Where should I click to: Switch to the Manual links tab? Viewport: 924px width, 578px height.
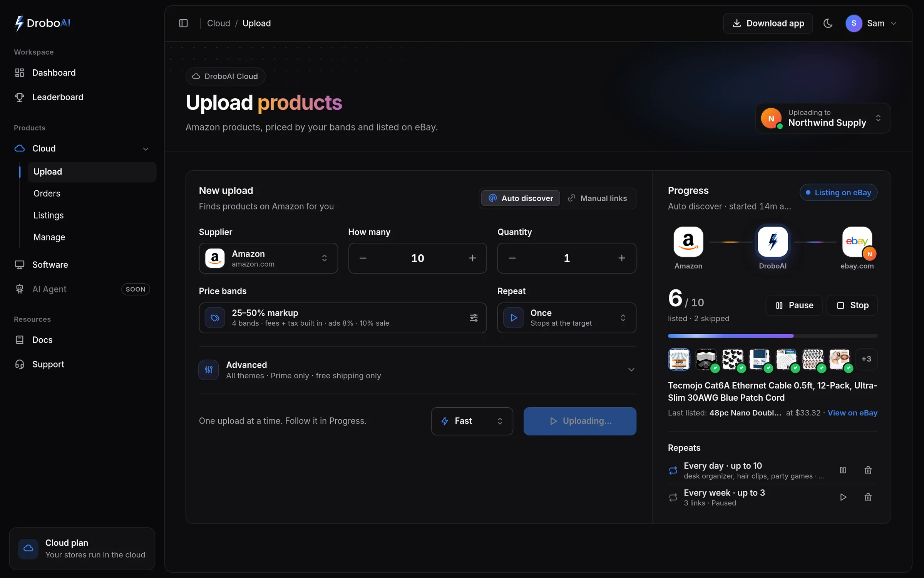[x=598, y=198]
